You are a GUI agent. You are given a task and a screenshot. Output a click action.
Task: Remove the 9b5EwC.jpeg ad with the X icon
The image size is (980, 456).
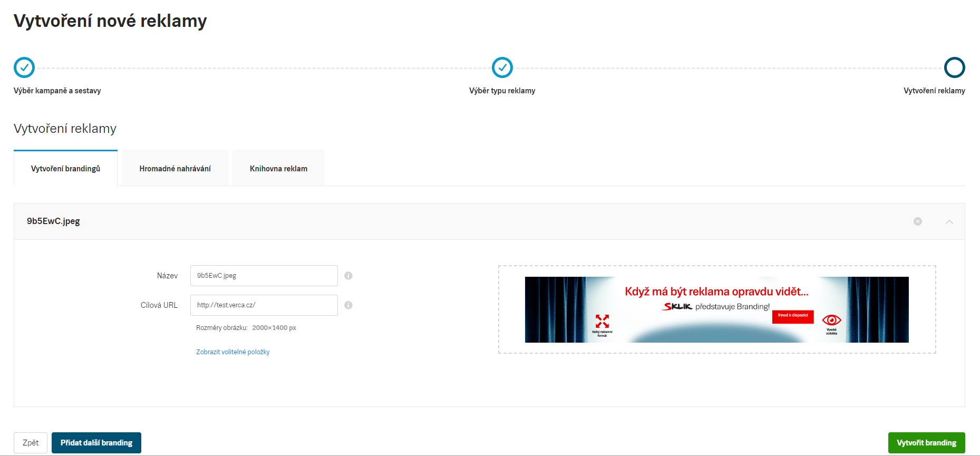tap(918, 221)
